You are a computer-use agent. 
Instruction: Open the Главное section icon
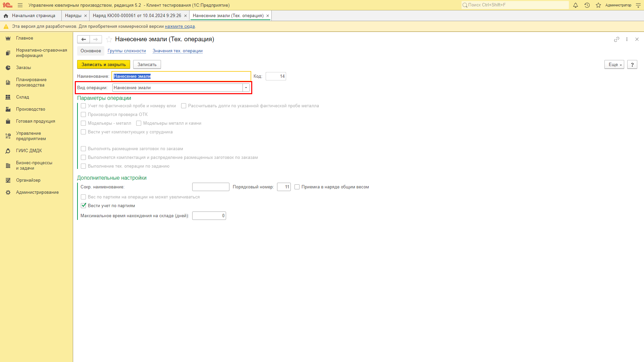tap(8, 38)
